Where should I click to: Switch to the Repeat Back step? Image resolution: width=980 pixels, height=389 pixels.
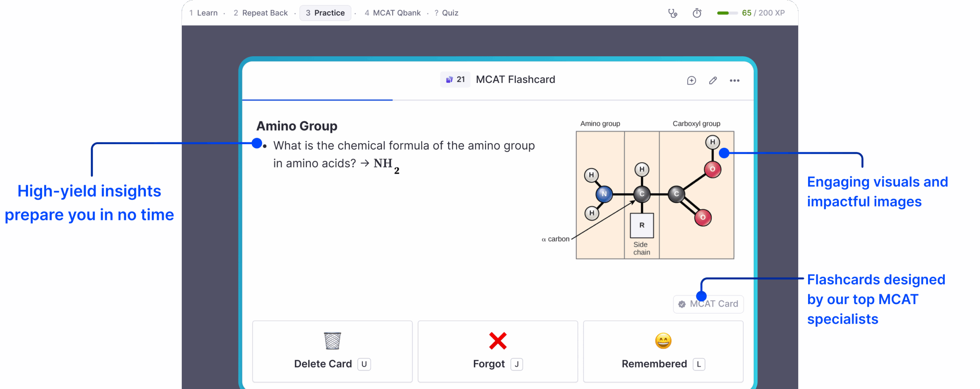click(x=261, y=13)
